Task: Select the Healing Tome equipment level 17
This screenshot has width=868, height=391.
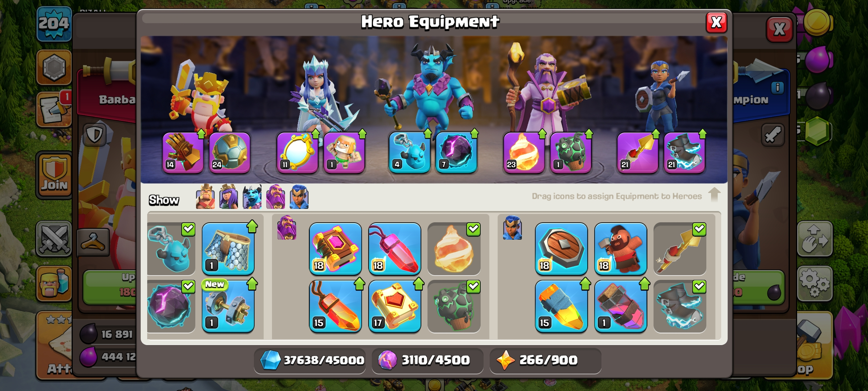Action: [395, 306]
